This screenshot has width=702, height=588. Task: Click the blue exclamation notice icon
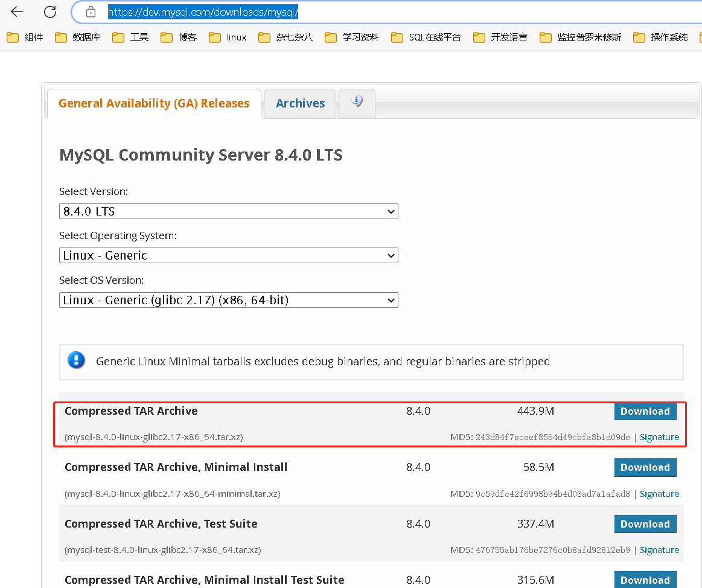click(76, 360)
